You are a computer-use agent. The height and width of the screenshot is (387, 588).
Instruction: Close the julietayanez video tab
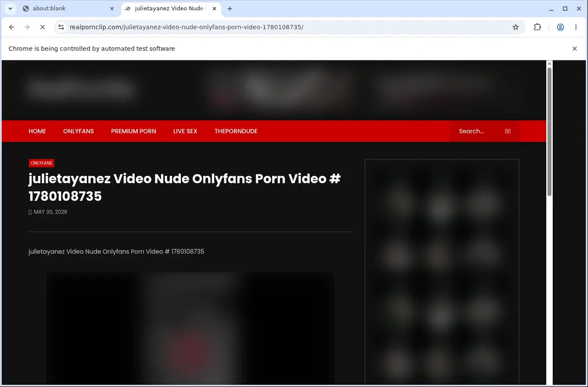pyautogui.click(x=214, y=8)
